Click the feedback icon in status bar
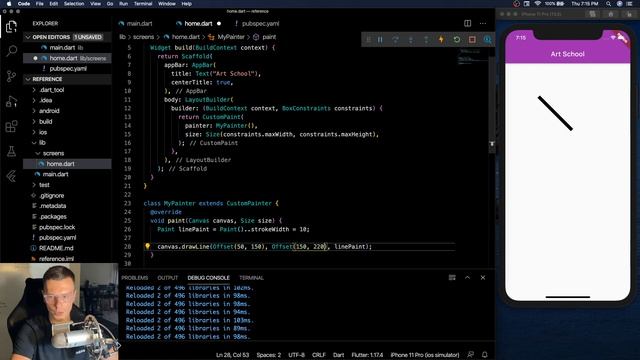Image resolution: width=640 pixels, height=360 pixels. coord(471,355)
